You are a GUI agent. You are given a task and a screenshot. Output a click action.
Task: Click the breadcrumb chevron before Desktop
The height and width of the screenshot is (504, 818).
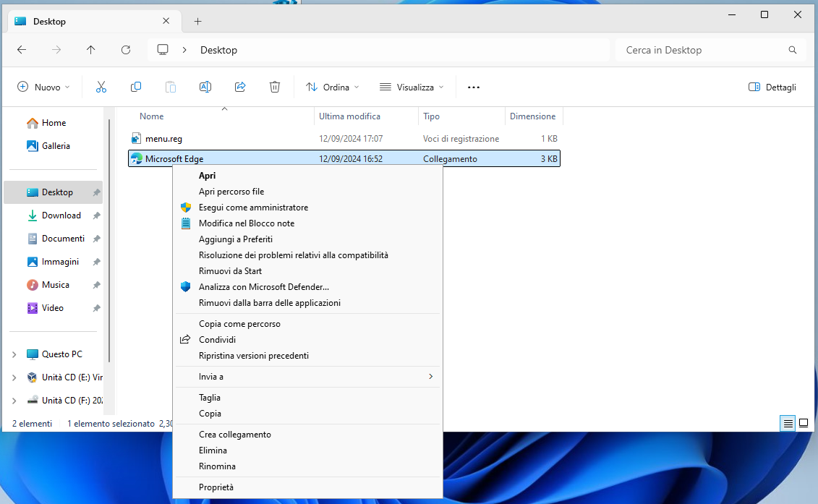pyautogui.click(x=184, y=50)
